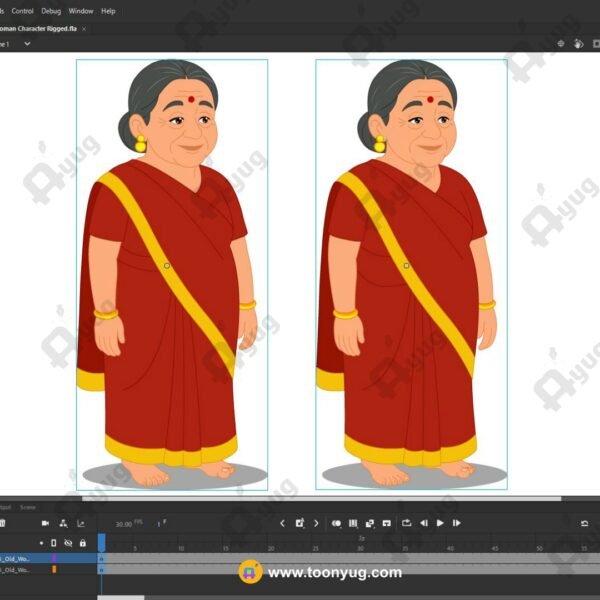
Task: Select the right old woman character on stage
Action: 411,274
